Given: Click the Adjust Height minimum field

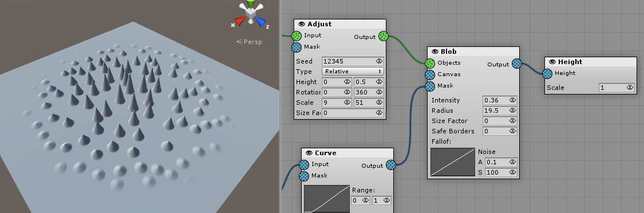Looking at the screenshot, I should [337, 82].
